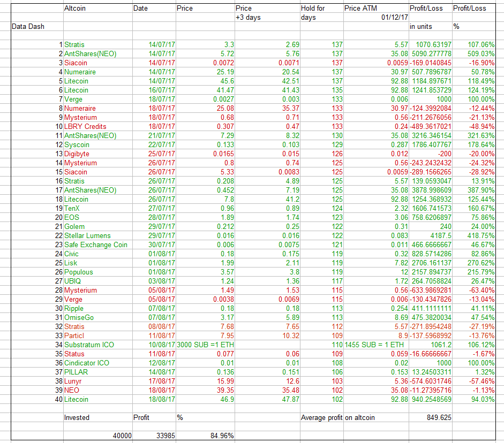Select the '849.625' average value cell
The height and width of the screenshot is (443, 504).
[431, 417]
